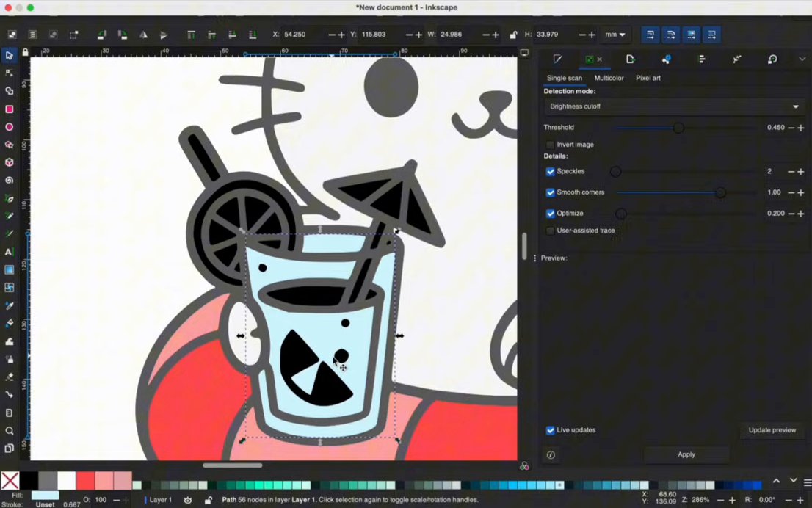This screenshot has height=508, width=812.
Task: Switch to the Multicolor tab
Action: 609,79
